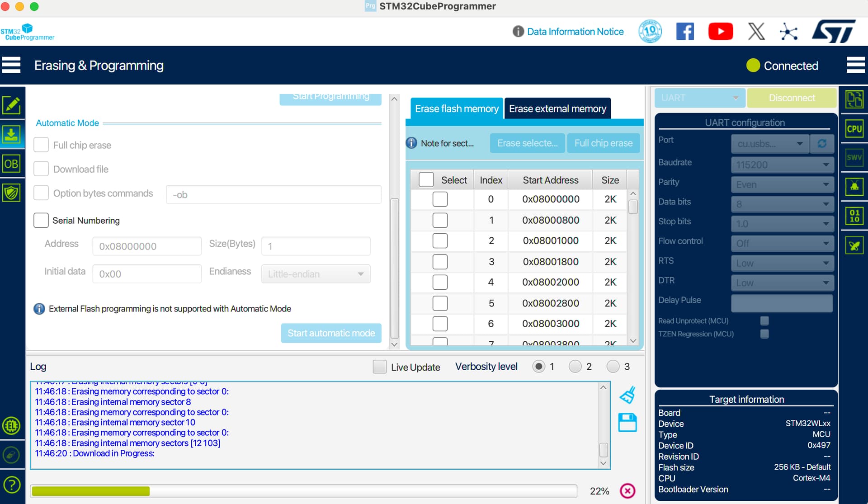868x504 pixels.
Task: Expand the Parity Even dropdown
Action: point(782,184)
